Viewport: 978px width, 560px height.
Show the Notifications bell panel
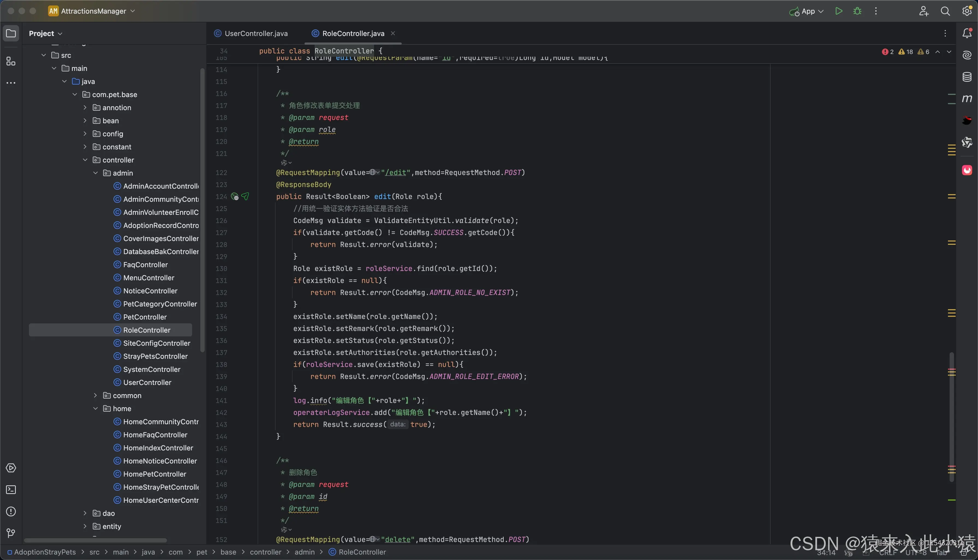[967, 34]
